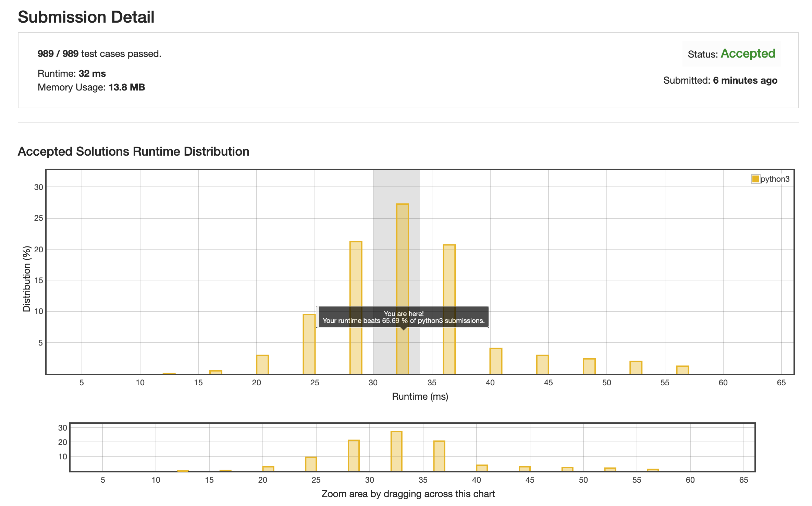Click the 56 ms runtime bar
Image resolution: width=812 pixels, height=506 pixels.
pyautogui.click(x=682, y=370)
